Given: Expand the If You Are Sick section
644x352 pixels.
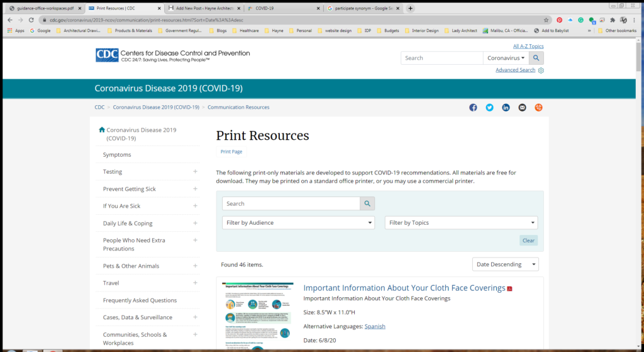Looking at the screenshot, I should tap(195, 206).
